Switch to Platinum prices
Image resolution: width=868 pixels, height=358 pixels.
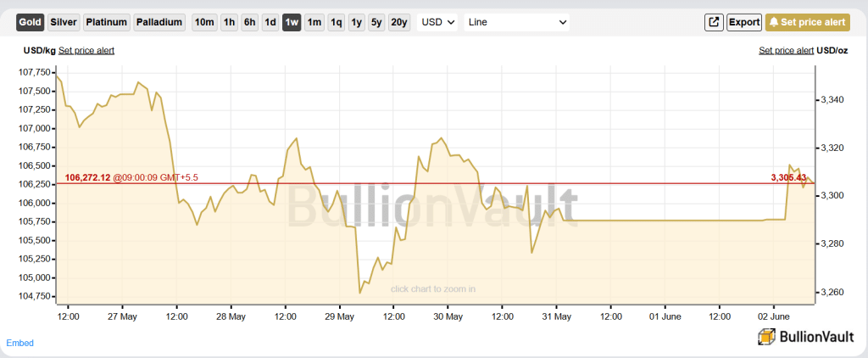(x=107, y=22)
